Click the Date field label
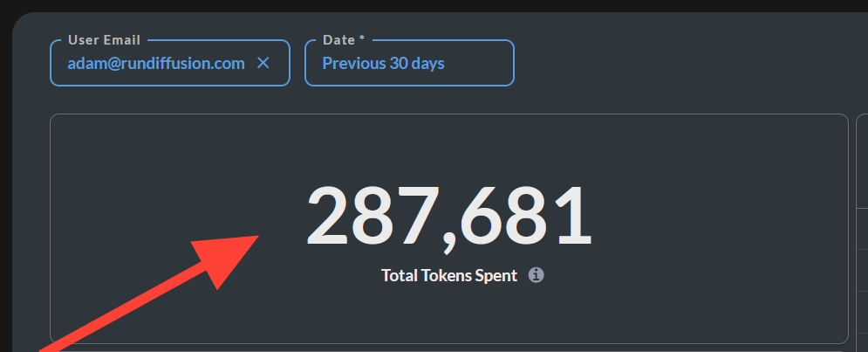This screenshot has height=352, width=868. (x=338, y=40)
